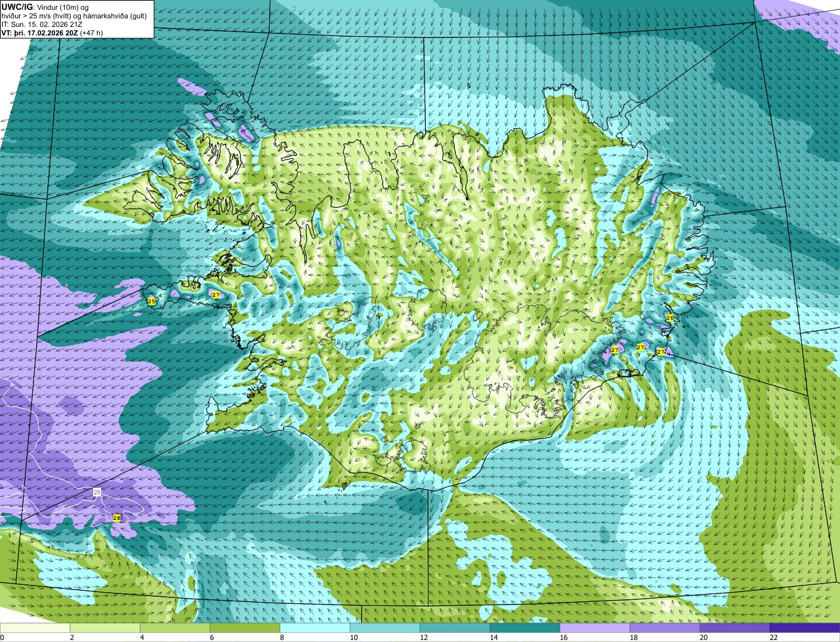The height and width of the screenshot is (642, 840).
Task: Click the legend tick label 4
Action: point(142,637)
